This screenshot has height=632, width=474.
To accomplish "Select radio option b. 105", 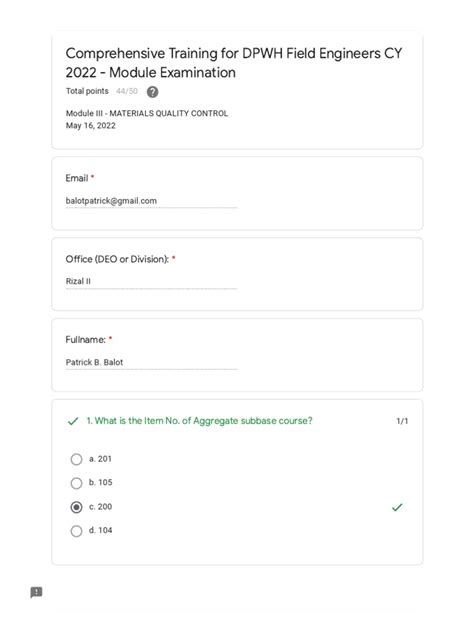I will tap(76, 483).
